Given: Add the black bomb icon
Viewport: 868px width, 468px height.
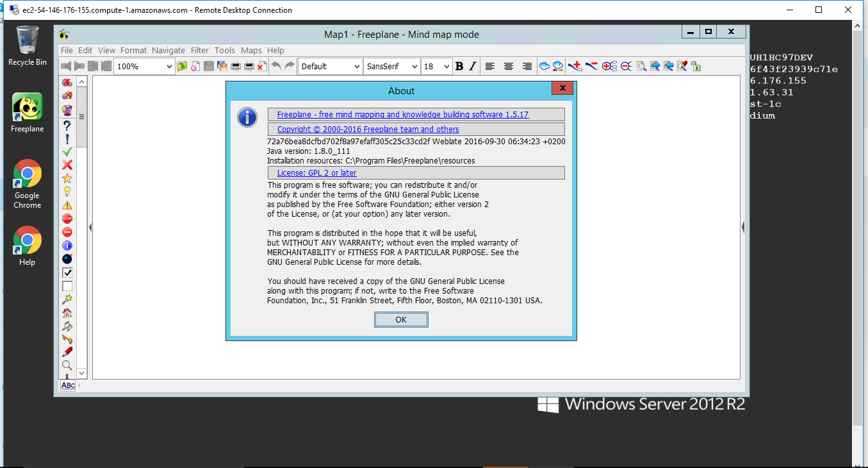Looking at the screenshot, I should pos(67,259).
